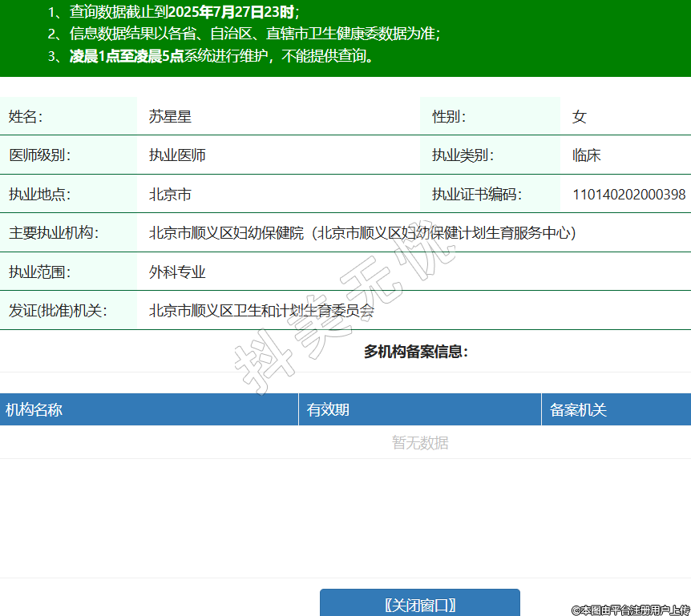The image size is (691, 616).
Task: Click the certificate number 110140202000398
Action: click(628, 195)
